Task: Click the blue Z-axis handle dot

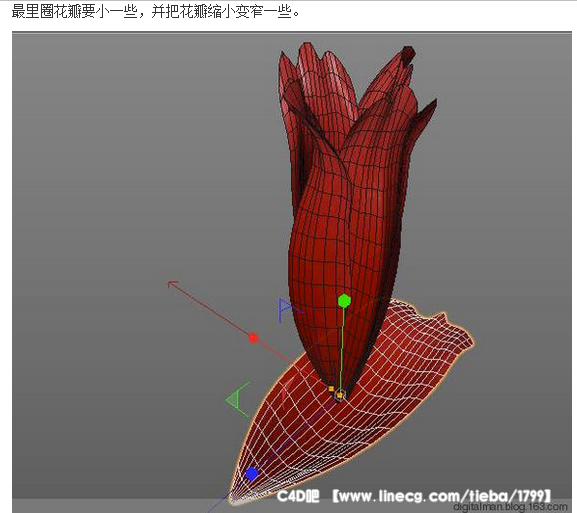Action: pyautogui.click(x=252, y=474)
